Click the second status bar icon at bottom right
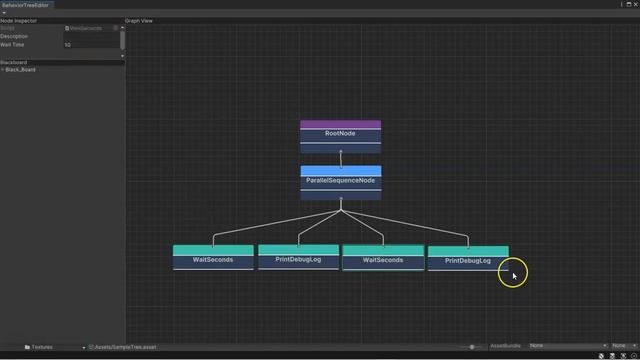 pyautogui.click(x=612, y=356)
